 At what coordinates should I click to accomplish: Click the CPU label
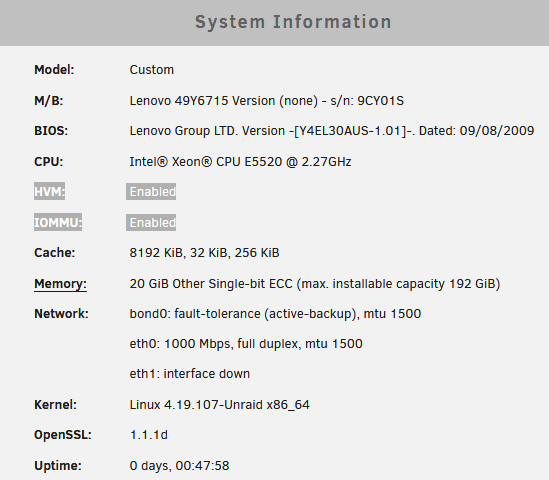[49, 162]
